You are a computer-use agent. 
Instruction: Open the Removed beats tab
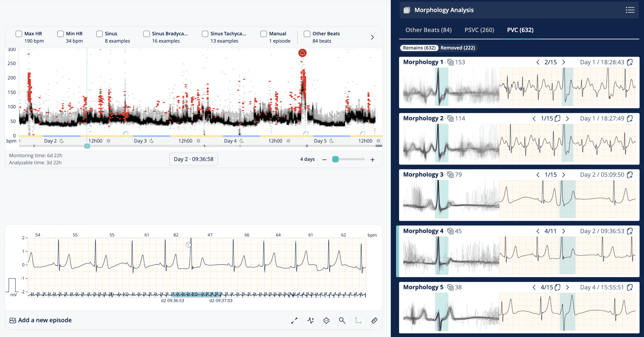(457, 48)
